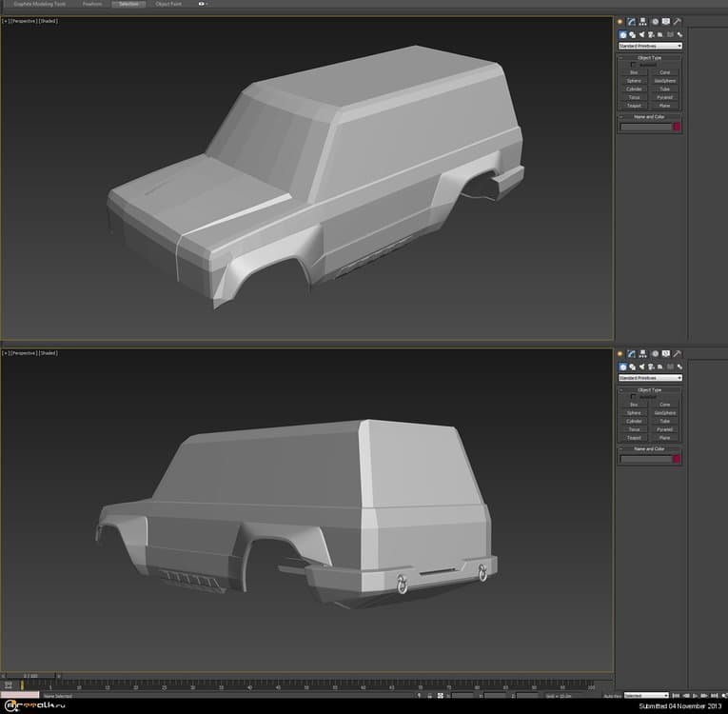Click the Teapot button in upper panel
Image resolution: width=728 pixels, height=714 pixels.
(x=635, y=105)
